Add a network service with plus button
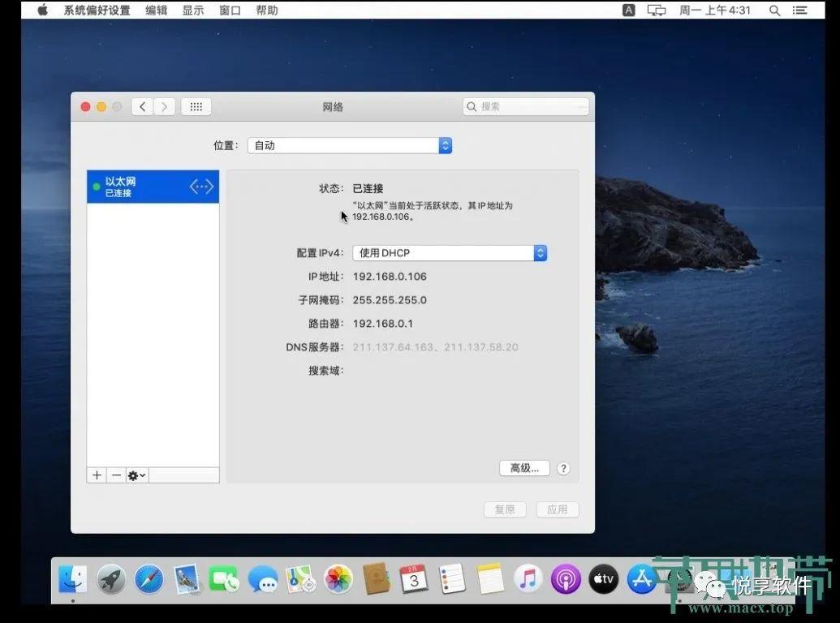 point(97,475)
